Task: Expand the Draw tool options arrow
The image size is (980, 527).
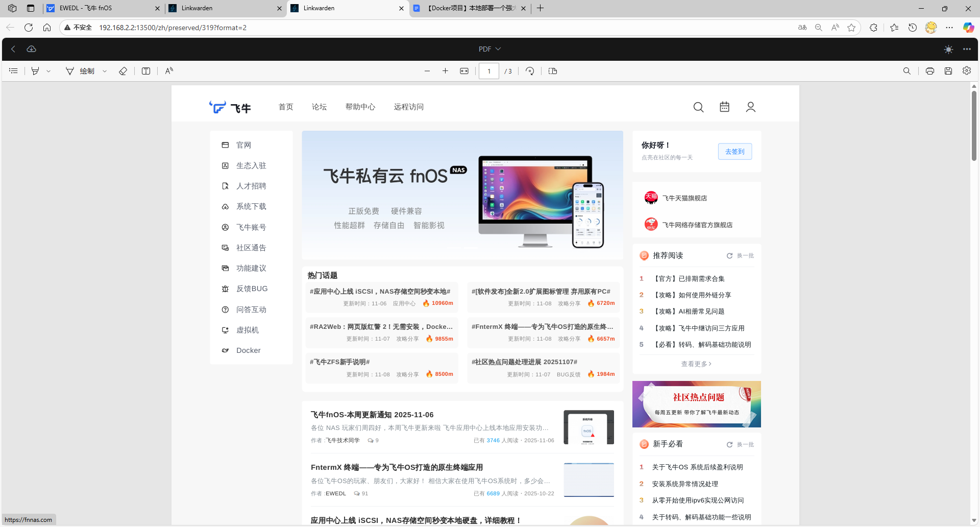Action: [105, 71]
